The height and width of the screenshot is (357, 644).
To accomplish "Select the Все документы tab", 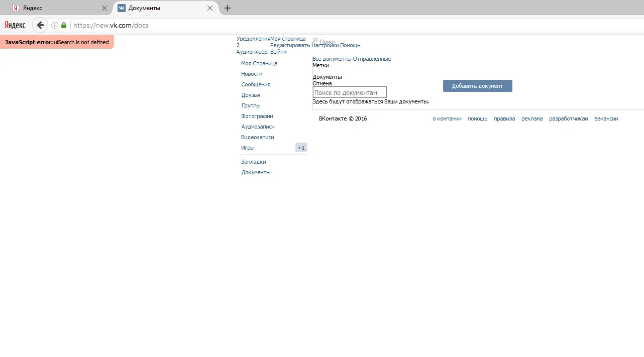I will [x=332, y=59].
